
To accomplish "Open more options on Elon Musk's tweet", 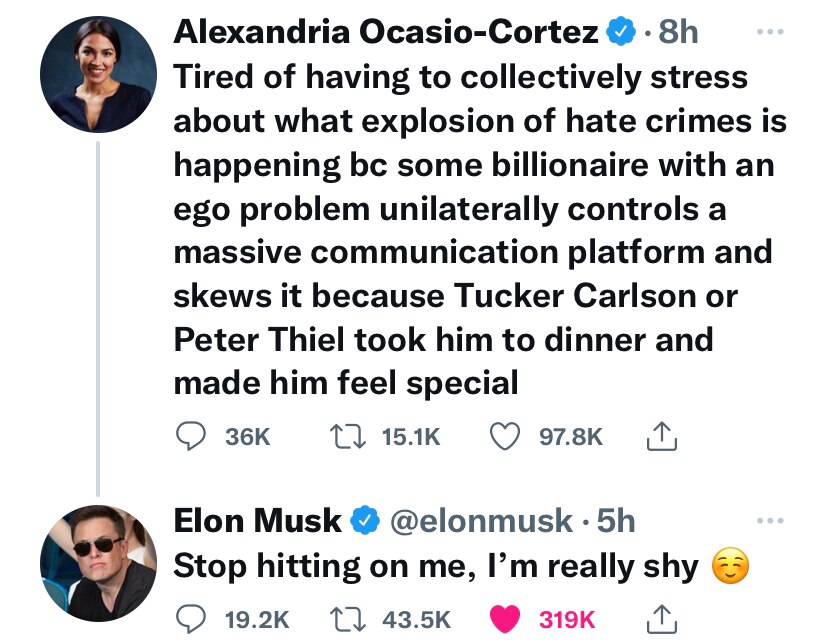I will (771, 518).
